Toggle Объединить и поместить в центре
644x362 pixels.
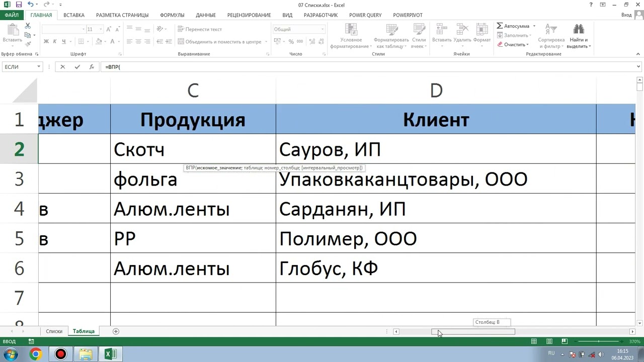click(x=219, y=42)
